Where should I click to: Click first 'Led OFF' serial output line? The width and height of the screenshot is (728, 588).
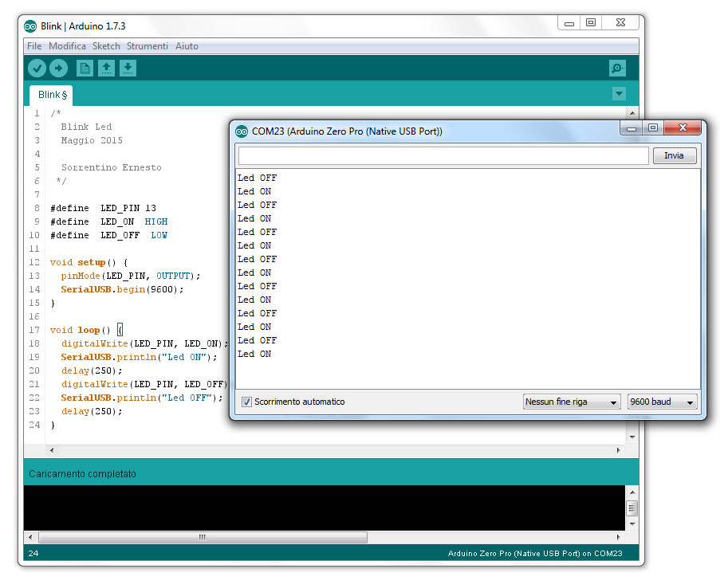(x=258, y=178)
